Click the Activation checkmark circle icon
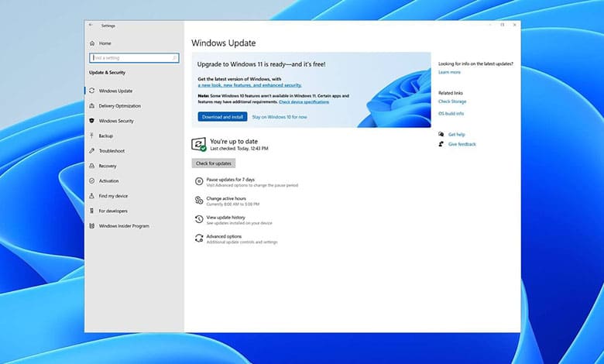Viewport: 604px width, 364px height. [x=91, y=180]
